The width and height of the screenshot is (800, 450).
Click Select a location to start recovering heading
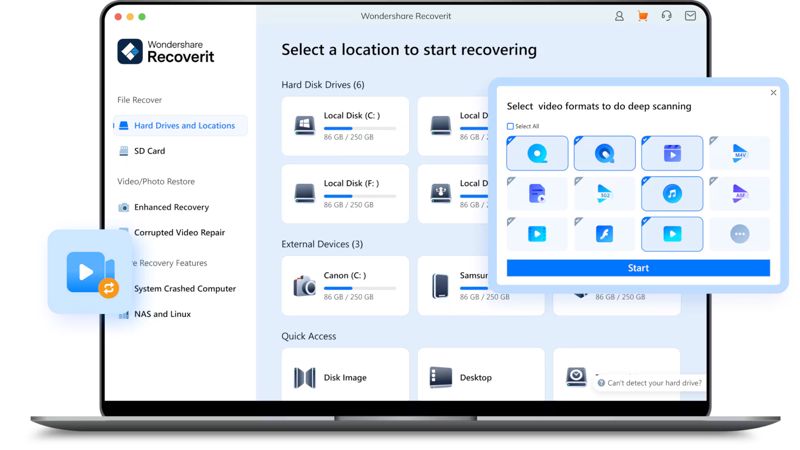(x=409, y=50)
